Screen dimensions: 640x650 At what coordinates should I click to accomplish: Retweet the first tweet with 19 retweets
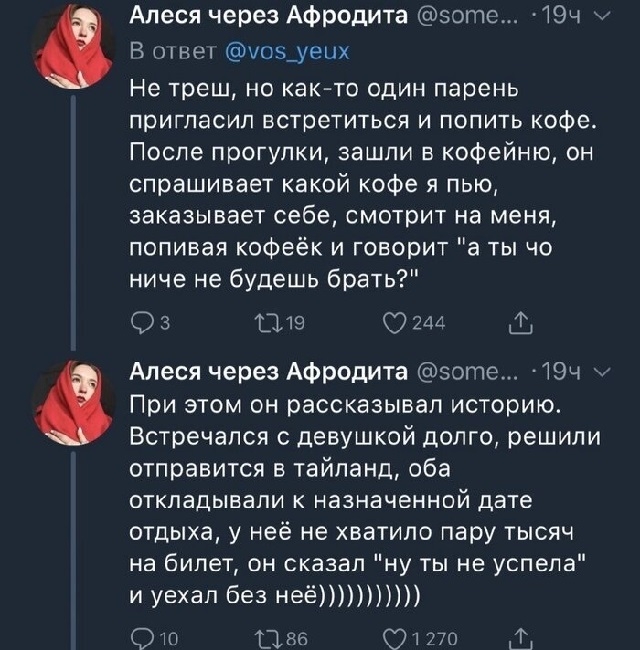[x=267, y=323]
